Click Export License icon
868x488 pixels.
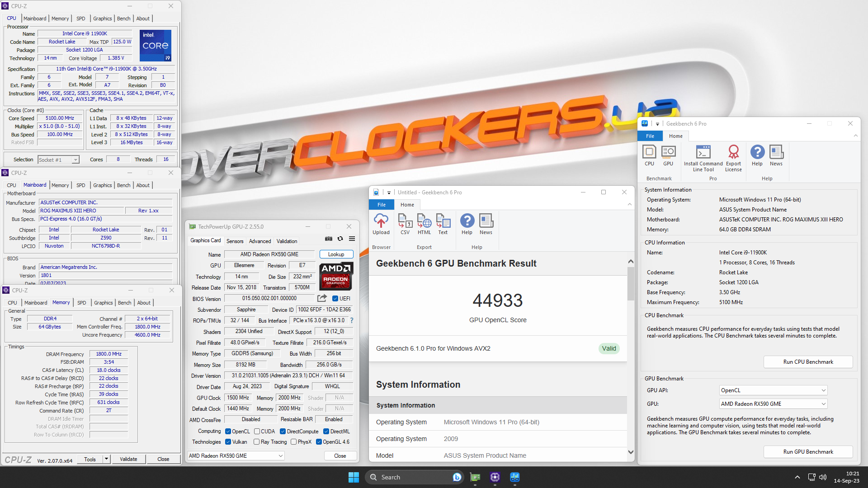[733, 158]
